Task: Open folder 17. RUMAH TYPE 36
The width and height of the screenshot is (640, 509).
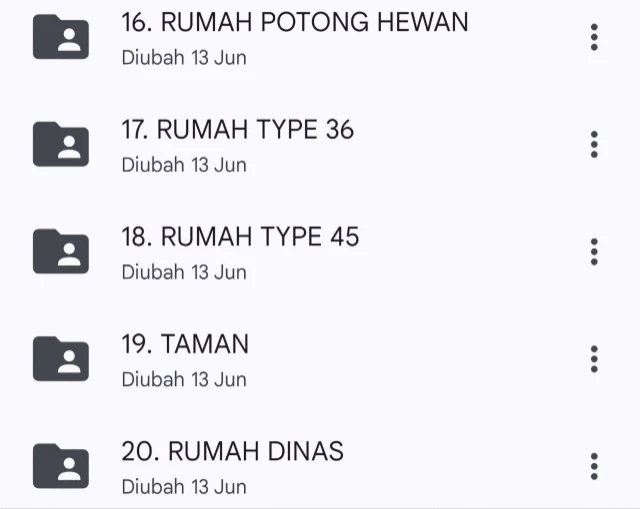Action: tap(237, 130)
